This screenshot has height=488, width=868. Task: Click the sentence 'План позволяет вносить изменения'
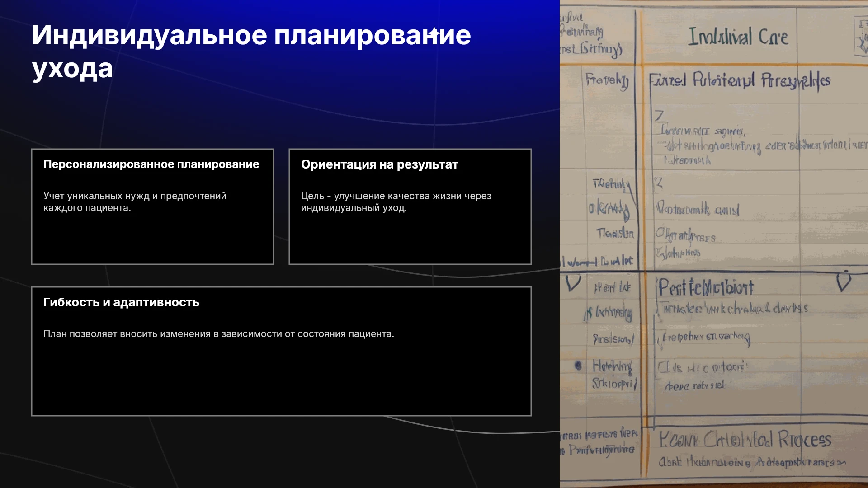[x=218, y=334]
